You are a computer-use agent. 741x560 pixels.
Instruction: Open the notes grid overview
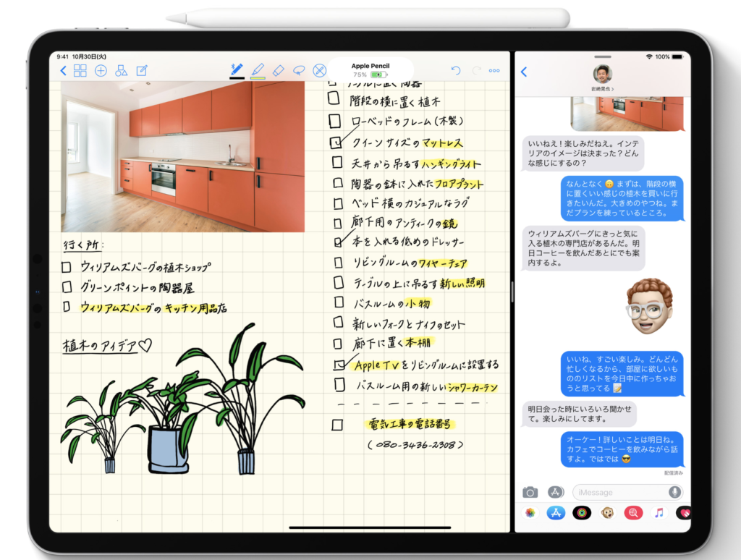(80, 70)
